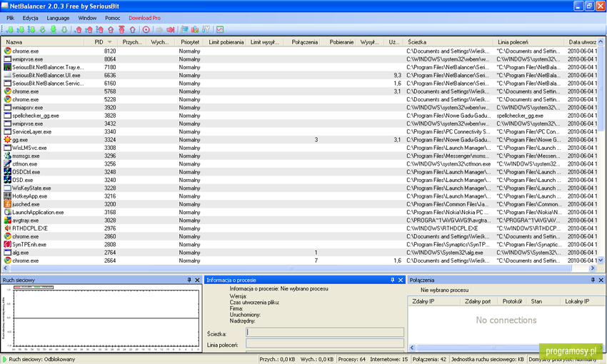The image size is (607, 364).
Task: Click the process list scroll-right arrow
Action: pos(593,268)
